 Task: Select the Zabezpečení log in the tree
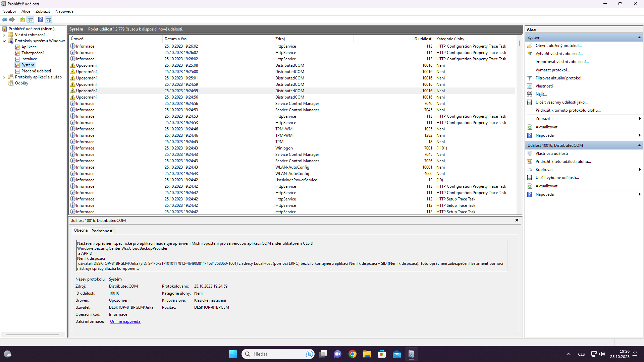[32, 53]
